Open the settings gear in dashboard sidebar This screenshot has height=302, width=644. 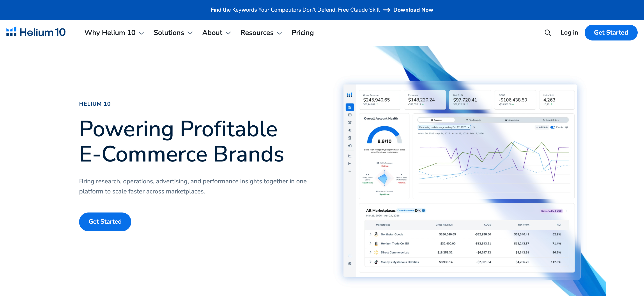coord(350,263)
